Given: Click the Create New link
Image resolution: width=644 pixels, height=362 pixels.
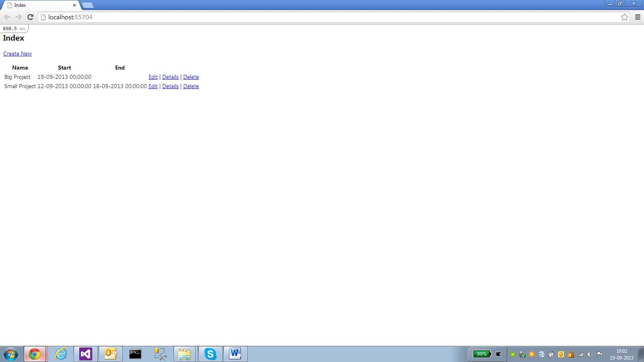Looking at the screenshot, I should click(x=17, y=53).
